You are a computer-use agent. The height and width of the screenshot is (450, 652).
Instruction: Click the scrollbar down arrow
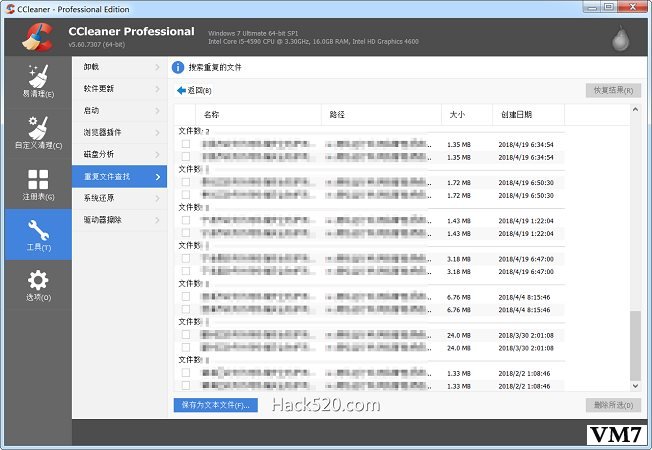click(x=635, y=386)
